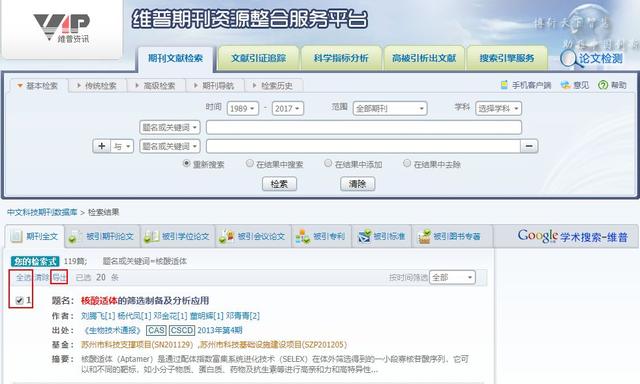Click the 帮助 question mark icon
The image size is (640, 384).
pyautogui.click(x=602, y=85)
